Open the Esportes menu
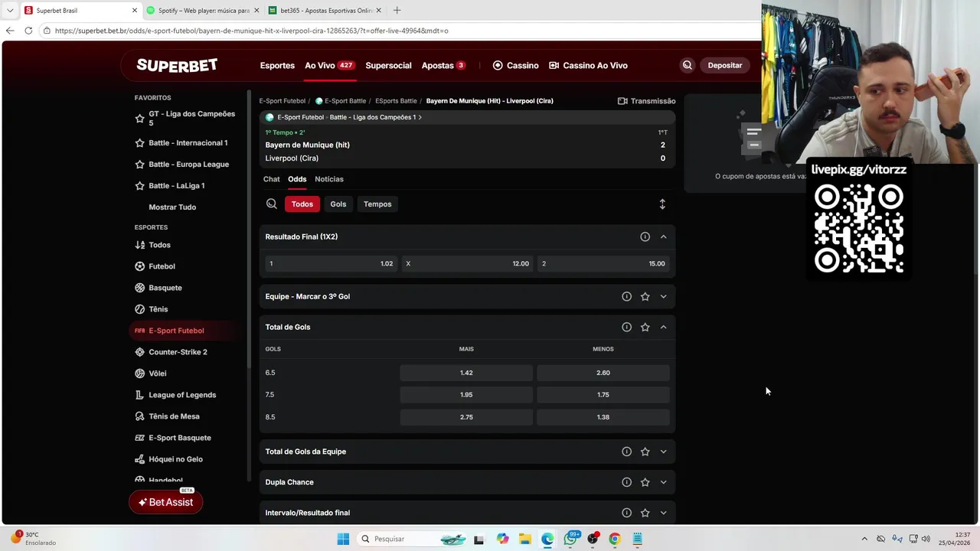 click(277, 65)
